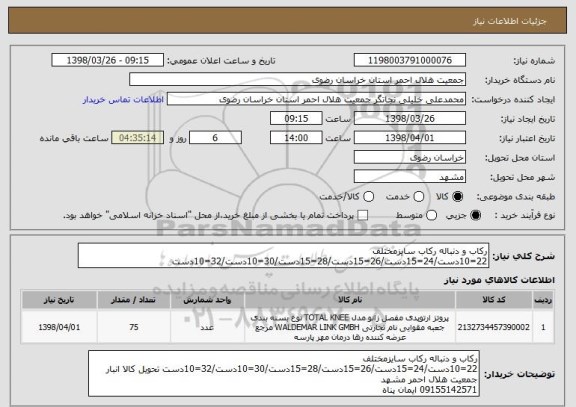Click the ردیف column header
576x407 pixels.
543,300
